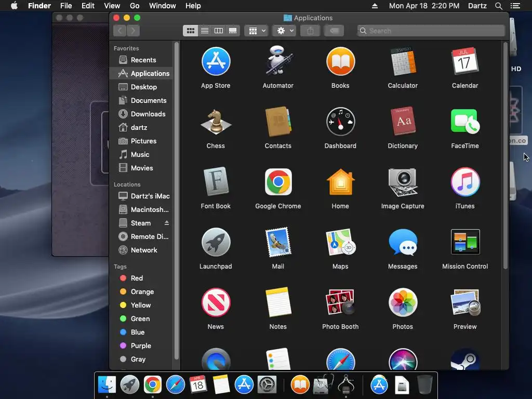Open the Maps app icon
The width and height of the screenshot is (532, 399).
(x=340, y=242)
